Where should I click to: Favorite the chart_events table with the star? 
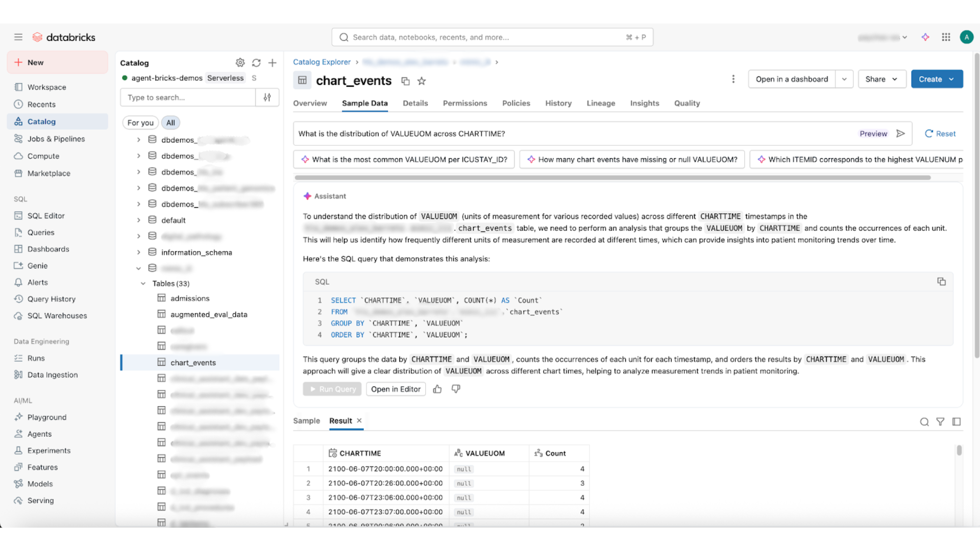point(421,81)
